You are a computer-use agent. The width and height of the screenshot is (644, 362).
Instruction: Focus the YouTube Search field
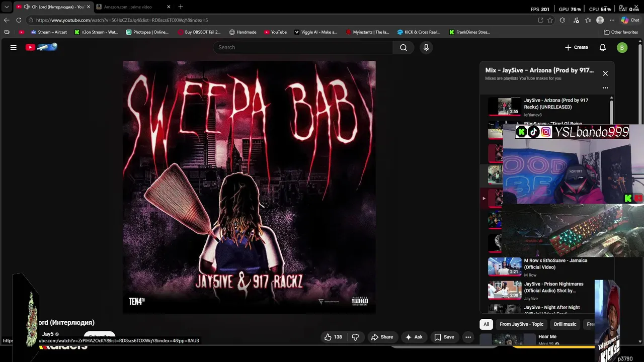coord(303,47)
